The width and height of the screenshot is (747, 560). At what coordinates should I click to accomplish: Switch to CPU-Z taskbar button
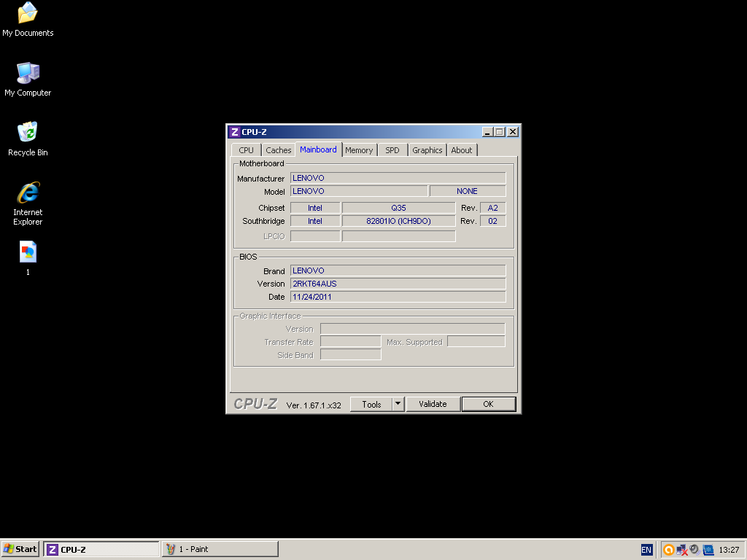click(x=101, y=549)
